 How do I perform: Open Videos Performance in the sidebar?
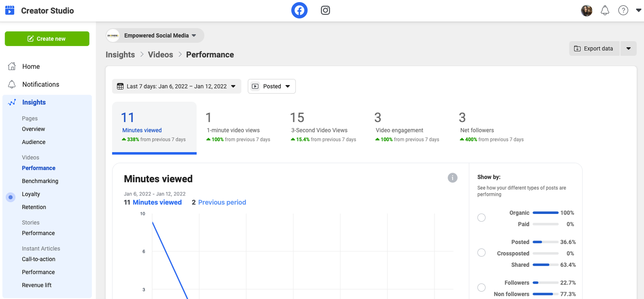click(39, 168)
